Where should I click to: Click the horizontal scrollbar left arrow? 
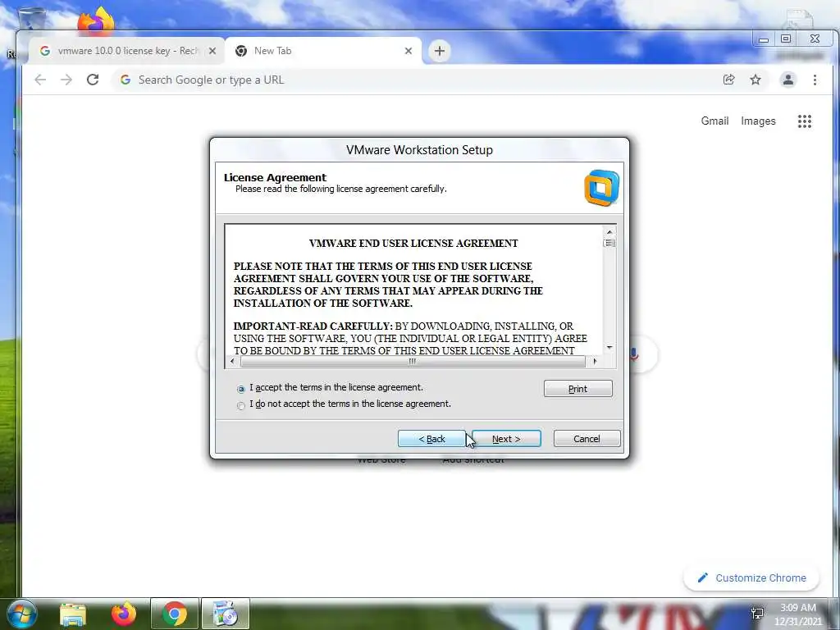pyautogui.click(x=232, y=361)
